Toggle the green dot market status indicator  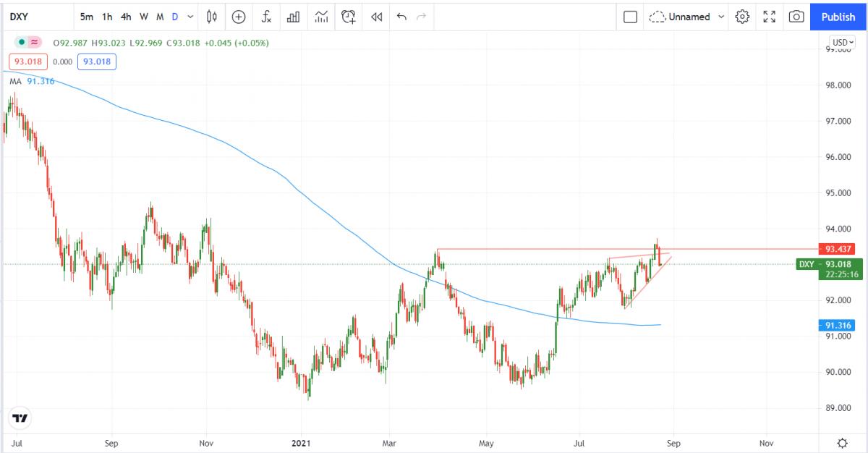22,43
